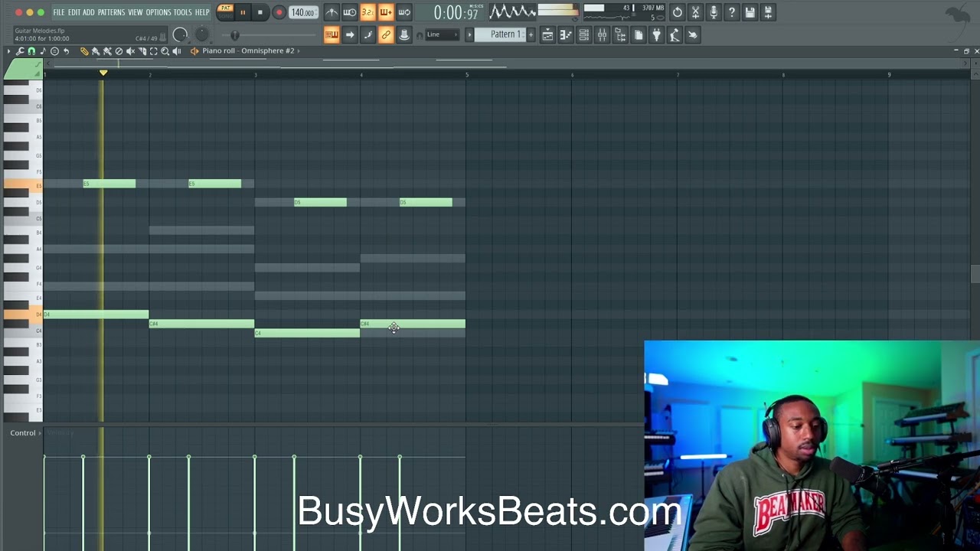Select the Zoom tool
The height and width of the screenshot is (551, 980).
[165, 51]
